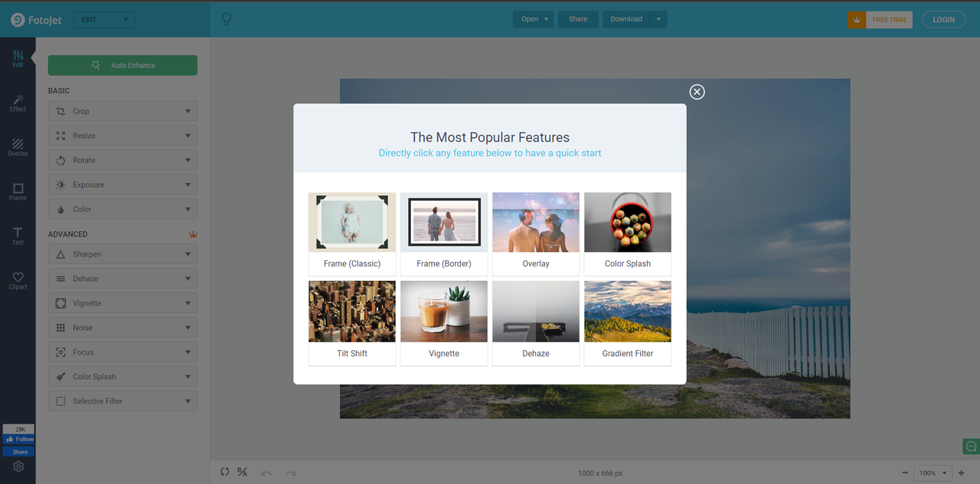Select the Tilt Shift feature thumbnail
The image size is (980, 484).
[x=352, y=323]
